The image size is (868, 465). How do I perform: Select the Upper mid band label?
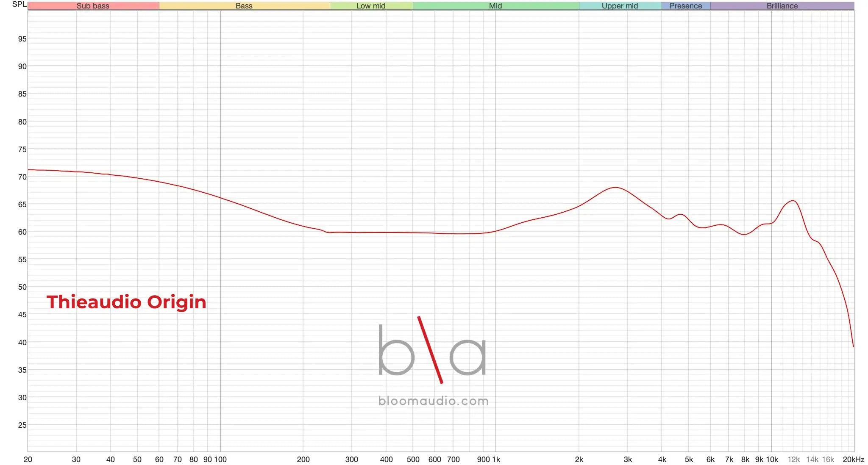pos(620,6)
